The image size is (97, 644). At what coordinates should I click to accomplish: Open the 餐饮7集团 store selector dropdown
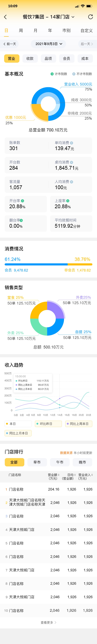coord(49,17)
